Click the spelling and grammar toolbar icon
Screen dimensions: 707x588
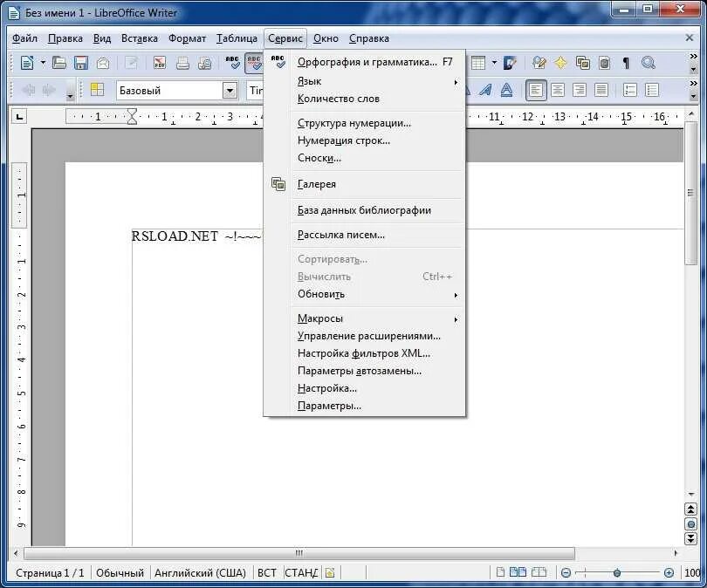(233, 63)
